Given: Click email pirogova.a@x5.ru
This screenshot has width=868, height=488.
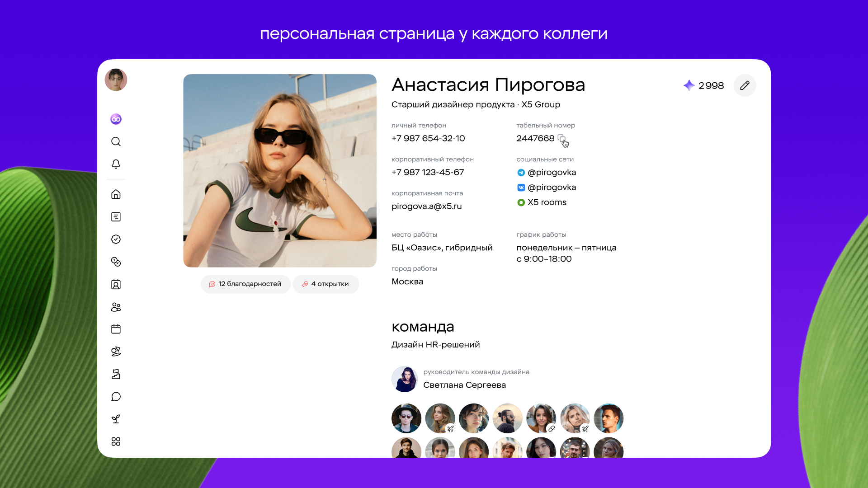Looking at the screenshot, I should pos(426,206).
